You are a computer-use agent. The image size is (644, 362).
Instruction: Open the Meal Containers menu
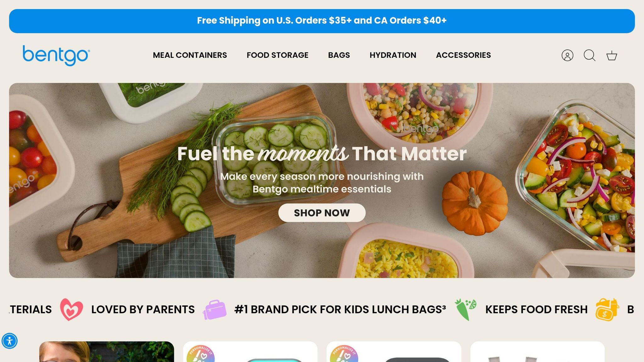click(190, 55)
